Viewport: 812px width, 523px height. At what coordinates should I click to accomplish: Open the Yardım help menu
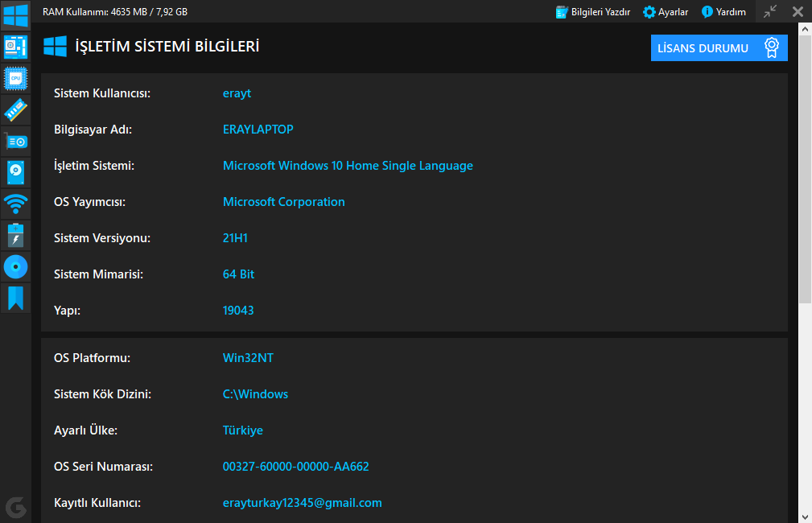pos(723,12)
